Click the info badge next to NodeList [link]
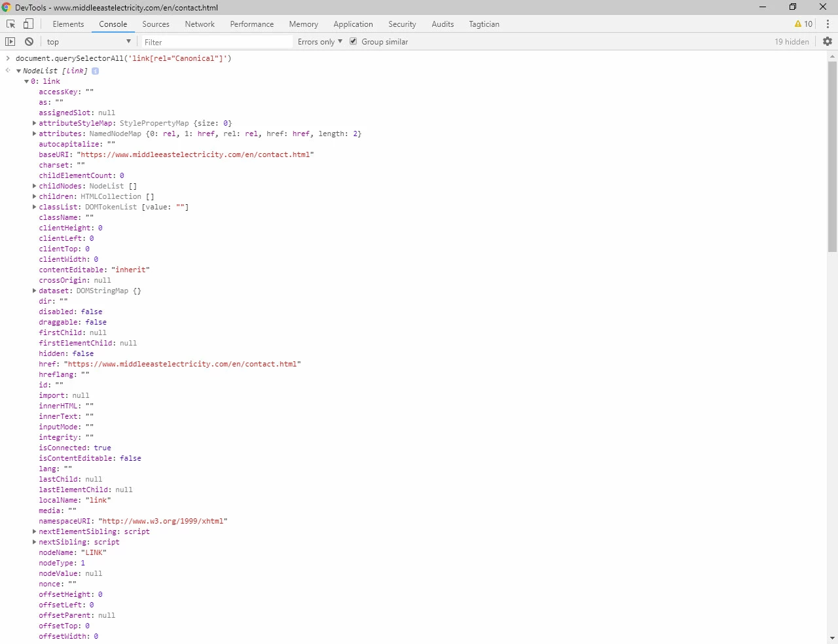The height and width of the screenshot is (644, 838). pyautogui.click(x=95, y=71)
